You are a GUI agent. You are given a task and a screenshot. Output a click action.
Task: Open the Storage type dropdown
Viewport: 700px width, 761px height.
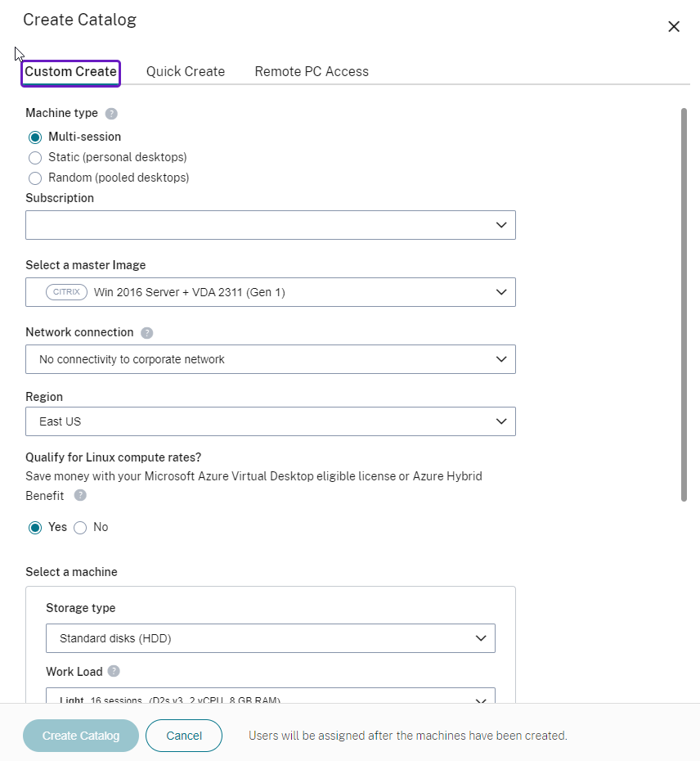[270, 638]
